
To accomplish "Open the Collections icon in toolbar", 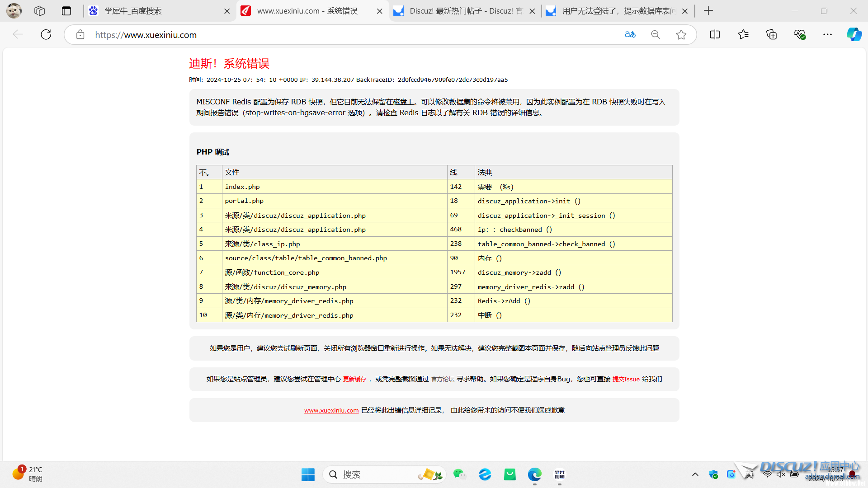I will (x=772, y=35).
